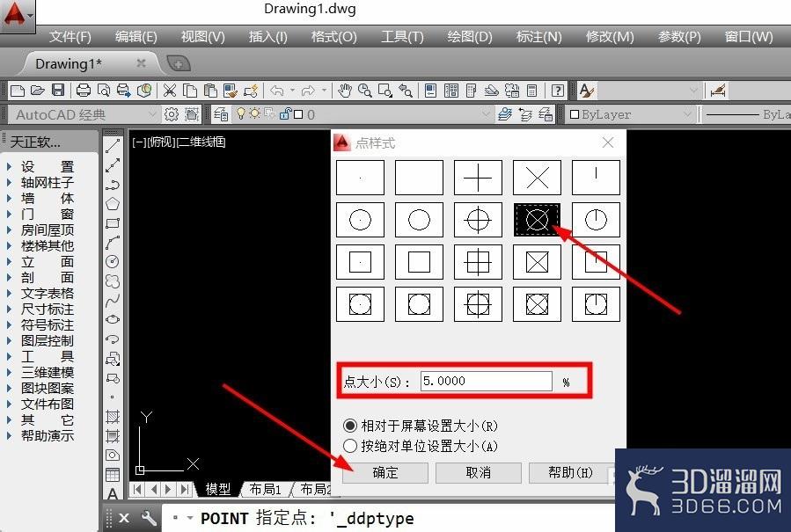Click the Zoom Realtime magnifier icon
Viewport: 791px width, 532px height.
[365, 91]
